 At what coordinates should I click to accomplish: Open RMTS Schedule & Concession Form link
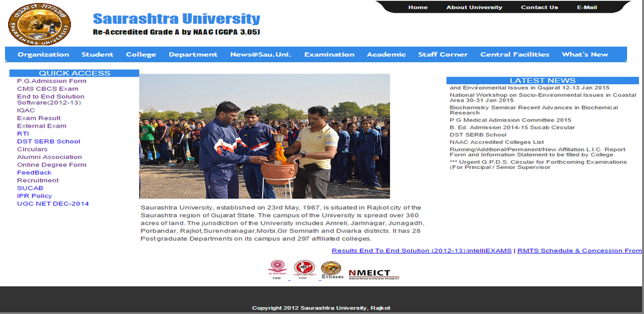click(579, 251)
